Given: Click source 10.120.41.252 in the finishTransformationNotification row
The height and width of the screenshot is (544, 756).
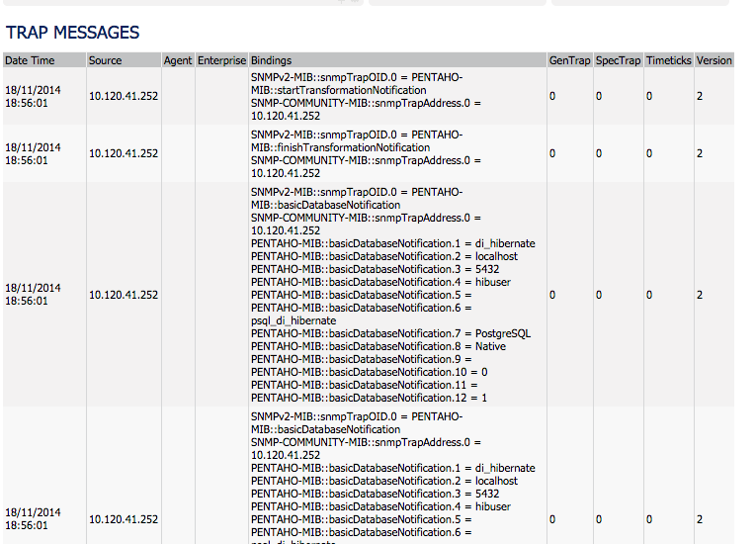Looking at the screenshot, I should (x=124, y=153).
